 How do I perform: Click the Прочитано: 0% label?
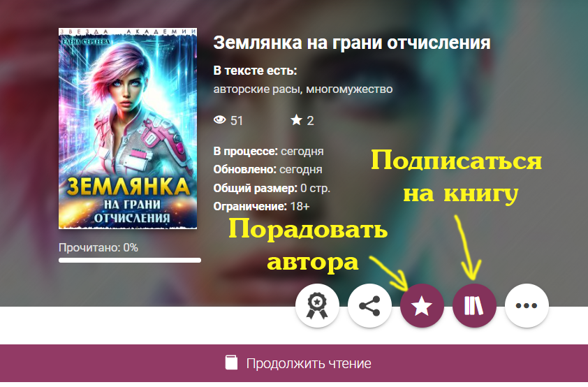(x=98, y=247)
